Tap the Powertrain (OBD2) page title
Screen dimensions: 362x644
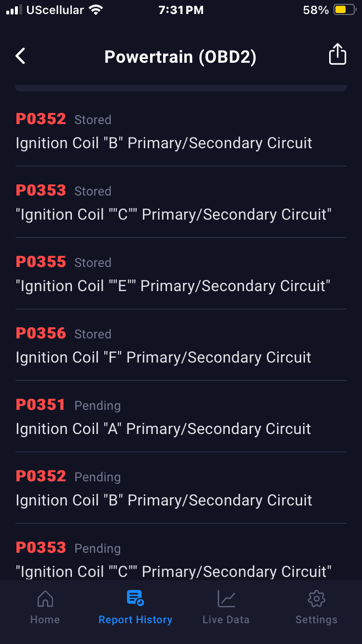(x=181, y=57)
